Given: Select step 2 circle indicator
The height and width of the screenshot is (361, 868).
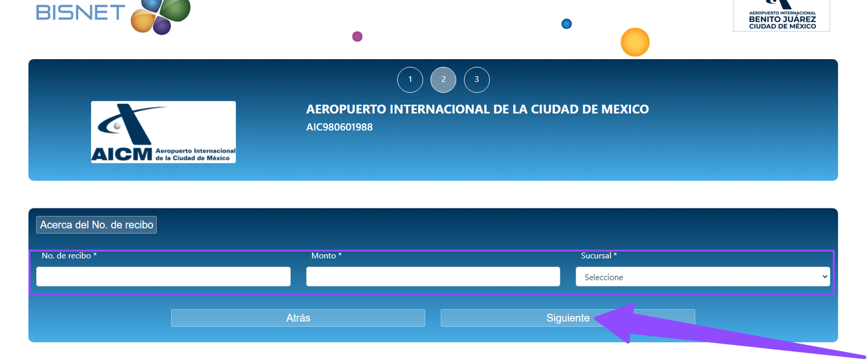Looking at the screenshot, I should coord(443,80).
